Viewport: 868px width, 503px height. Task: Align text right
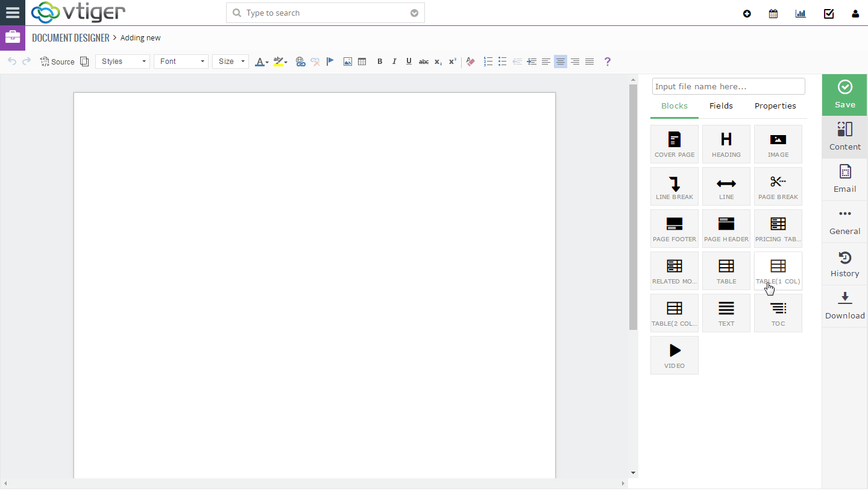pyautogui.click(x=575, y=62)
